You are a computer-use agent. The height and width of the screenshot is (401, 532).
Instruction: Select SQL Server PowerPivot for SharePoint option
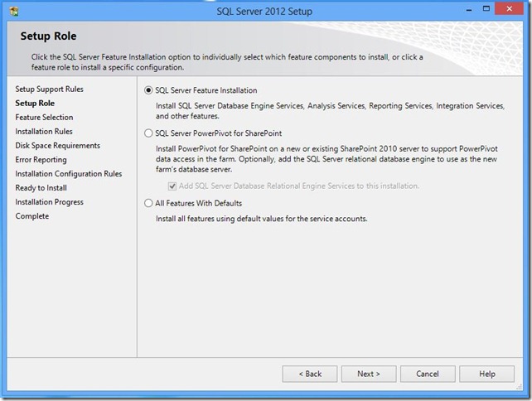(148, 133)
